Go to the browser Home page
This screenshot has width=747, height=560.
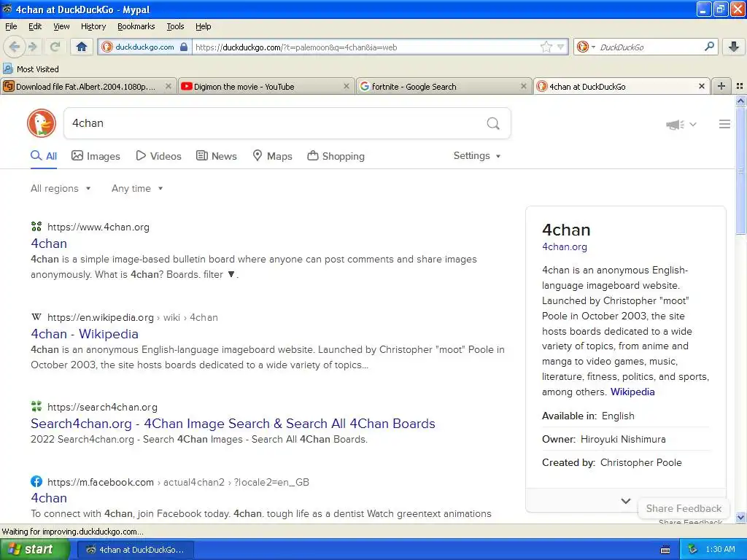[82, 47]
